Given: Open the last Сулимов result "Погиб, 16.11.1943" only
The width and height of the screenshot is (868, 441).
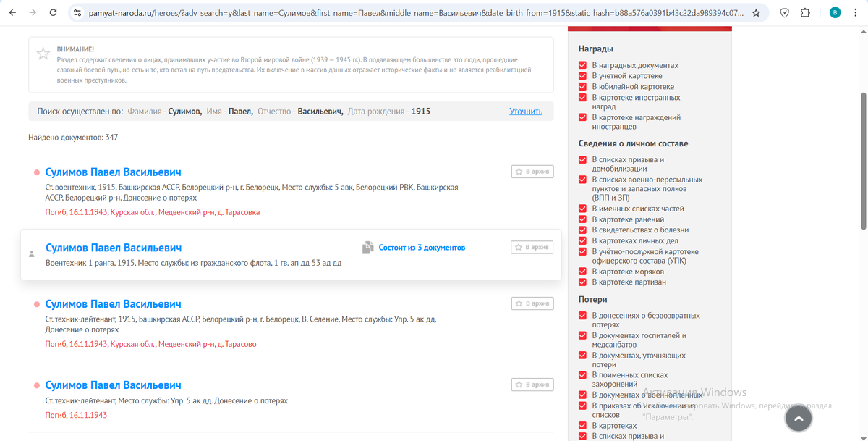Looking at the screenshot, I should click(113, 385).
